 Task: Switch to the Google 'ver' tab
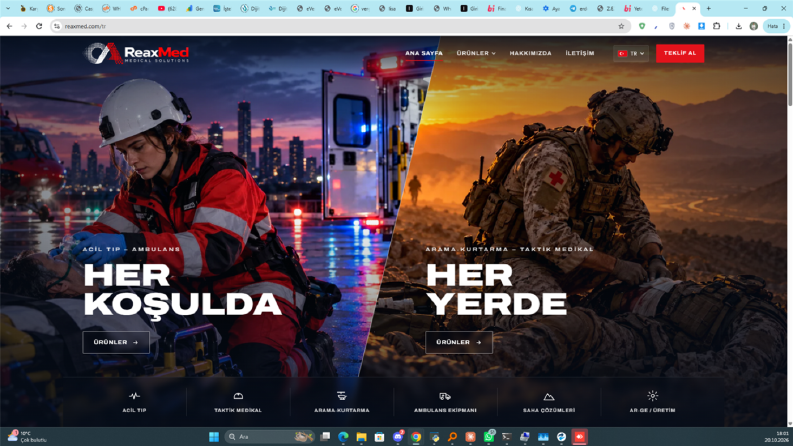point(360,9)
